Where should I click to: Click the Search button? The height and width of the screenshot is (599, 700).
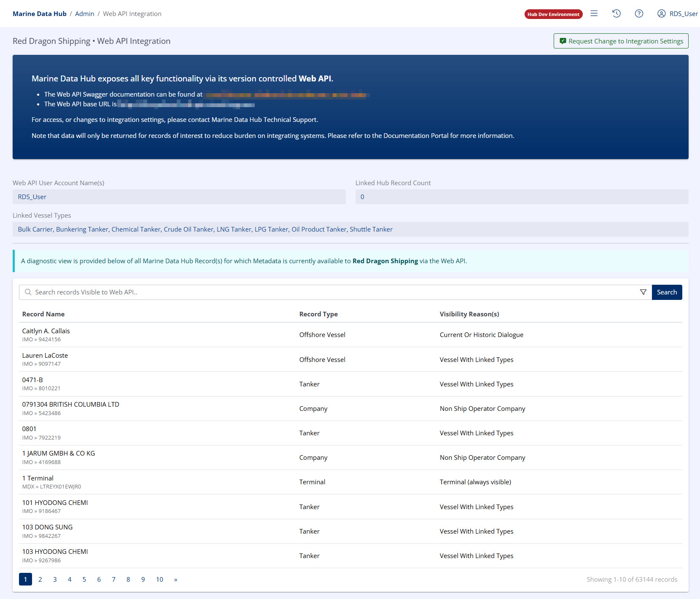(x=667, y=292)
